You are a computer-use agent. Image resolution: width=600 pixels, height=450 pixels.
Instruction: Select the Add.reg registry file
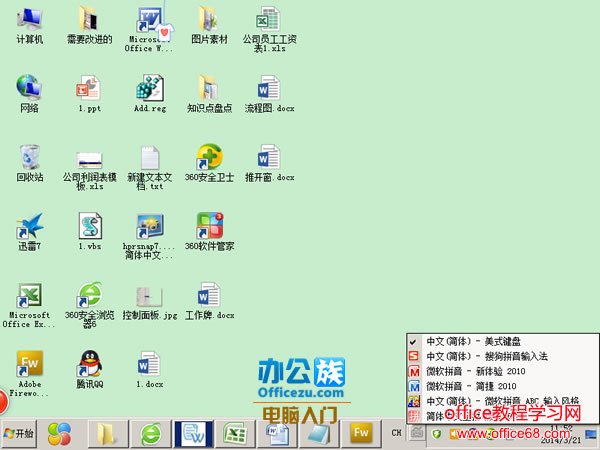click(x=150, y=94)
